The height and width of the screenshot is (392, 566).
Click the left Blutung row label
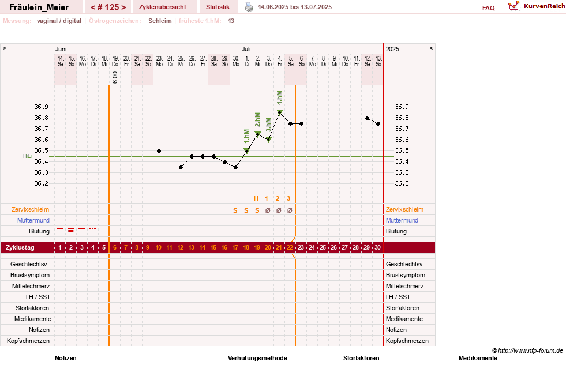[x=39, y=231]
